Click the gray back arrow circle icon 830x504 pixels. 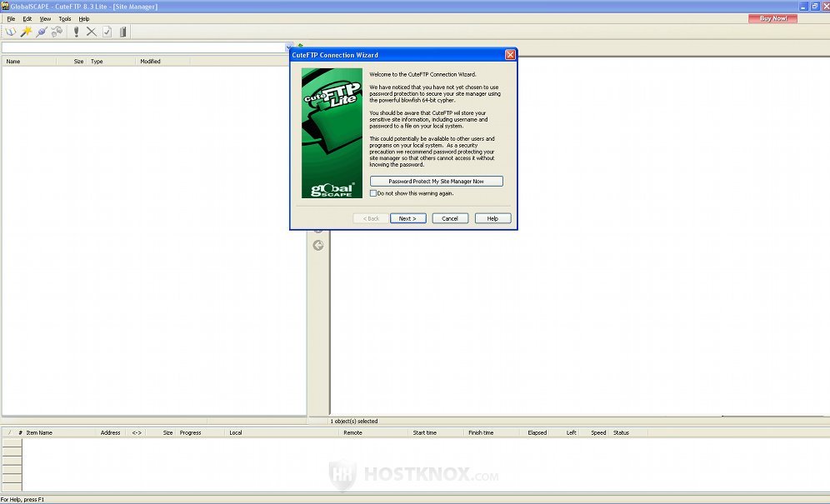click(318, 245)
